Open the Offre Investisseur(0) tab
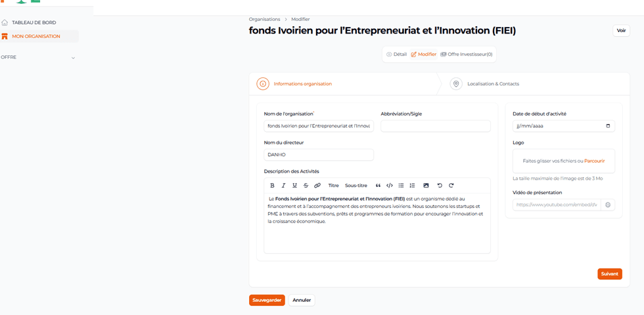The height and width of the screenshot is (315, 644). [x=467, y=54]
